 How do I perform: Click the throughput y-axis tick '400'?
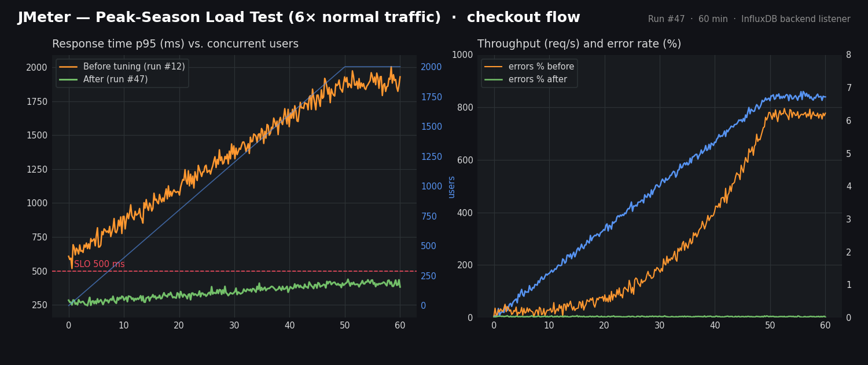pos(465,213)
